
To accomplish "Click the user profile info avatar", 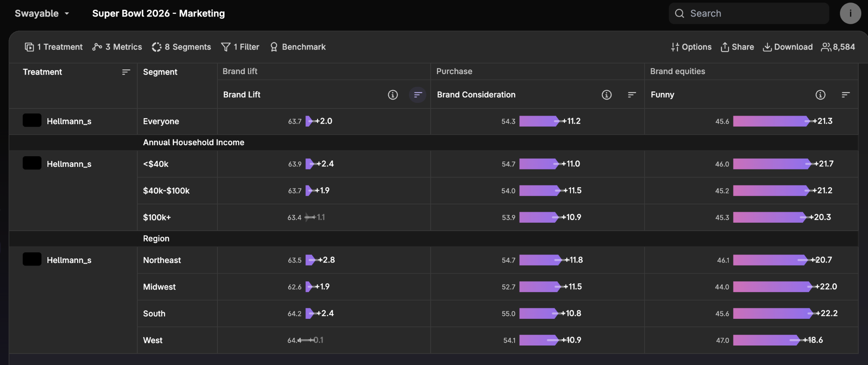I will pos(850,14).
